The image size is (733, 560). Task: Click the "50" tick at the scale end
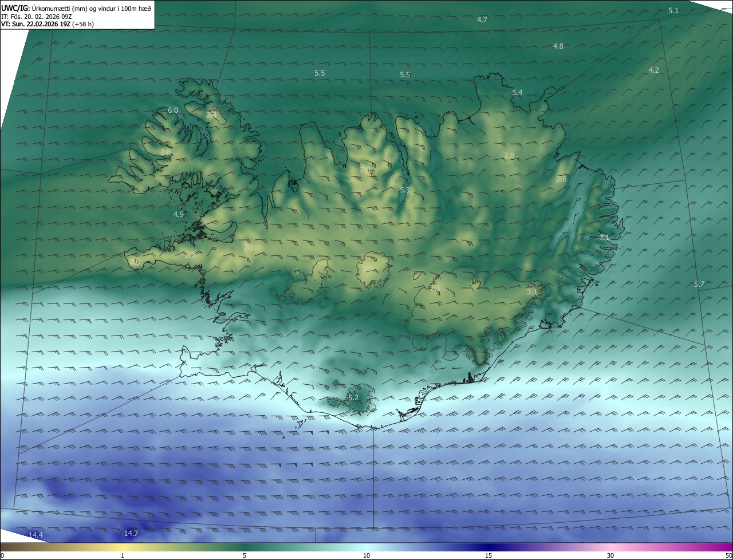click(728, 555)
